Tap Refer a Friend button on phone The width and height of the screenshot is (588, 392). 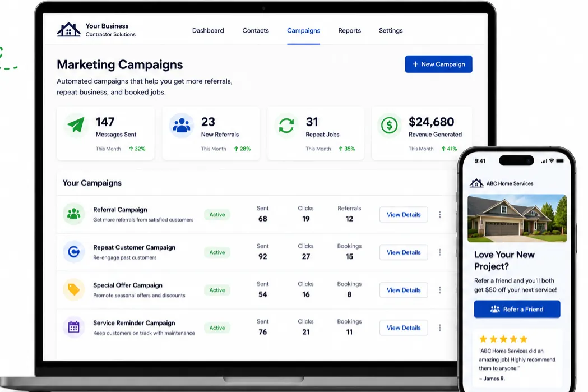[517, 309]
